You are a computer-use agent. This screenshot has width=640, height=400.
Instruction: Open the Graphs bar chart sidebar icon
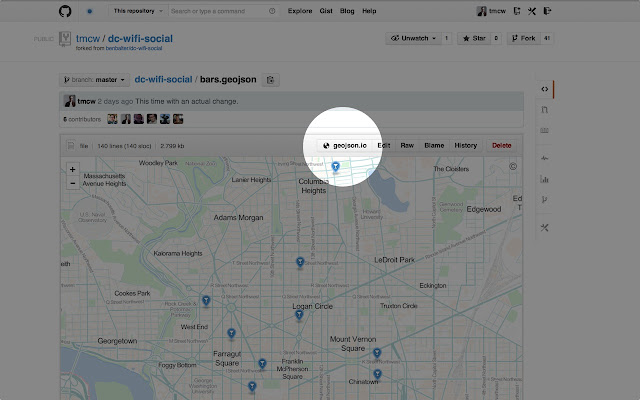point(544,179)
